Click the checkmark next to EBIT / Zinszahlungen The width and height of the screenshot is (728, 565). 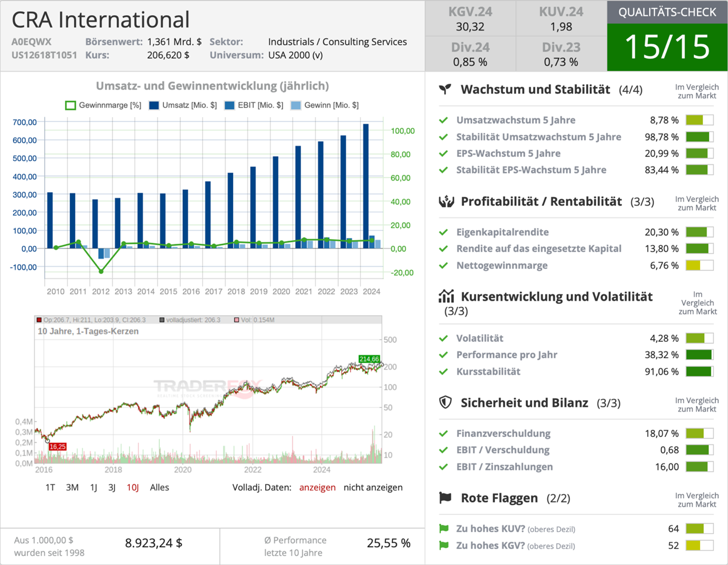coord(444,467)
